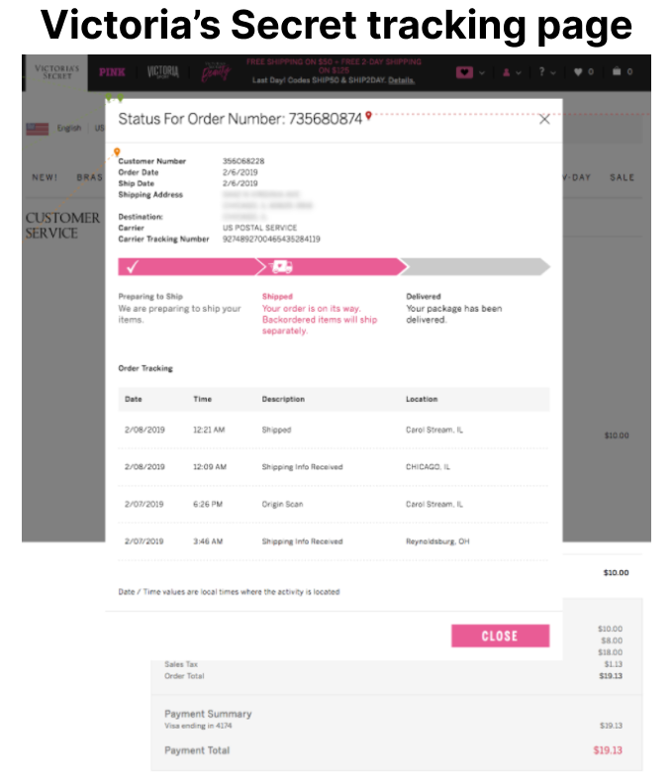Open the wishlist heart icon

coord(578,72)
